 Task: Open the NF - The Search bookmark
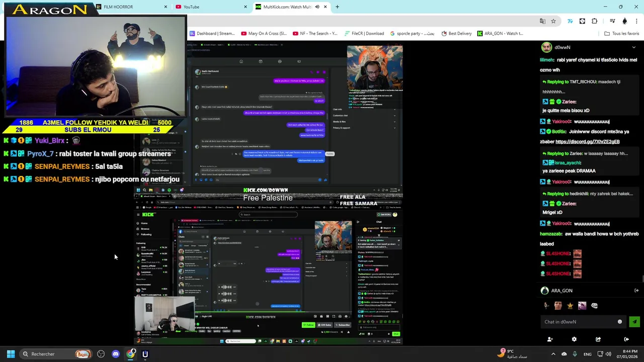[x=315, y=34]
